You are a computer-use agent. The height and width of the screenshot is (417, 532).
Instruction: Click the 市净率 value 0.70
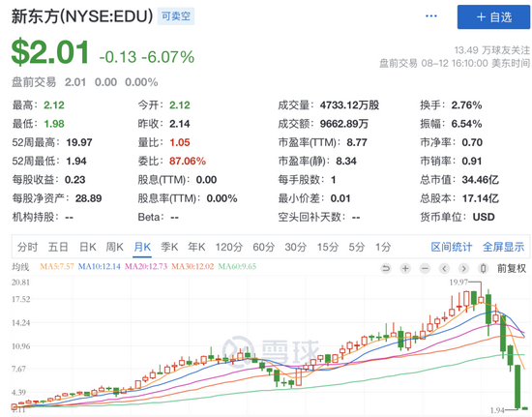coord(472,142)
